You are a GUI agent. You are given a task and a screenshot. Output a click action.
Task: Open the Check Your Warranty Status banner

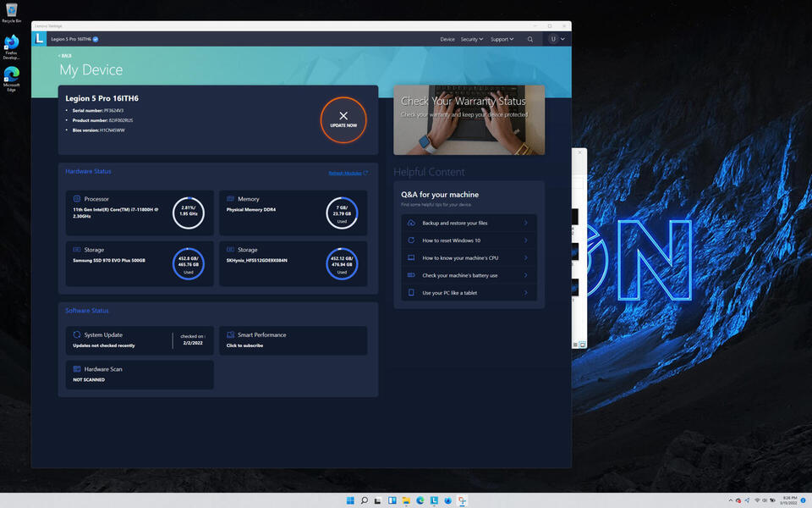tap(469, 119)
